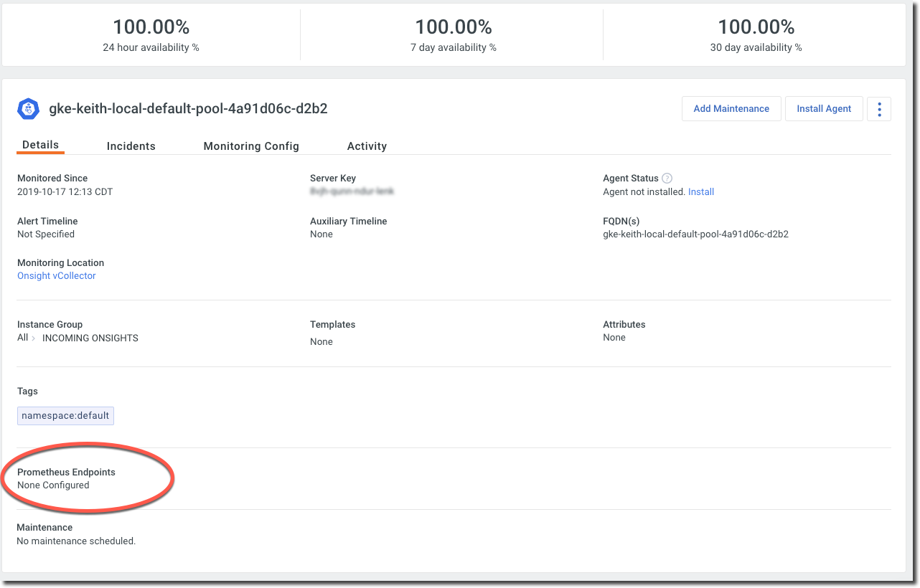The image size is (920, 588).
Task: Open the three-dot more options menu
Action: tap(879, 109)
